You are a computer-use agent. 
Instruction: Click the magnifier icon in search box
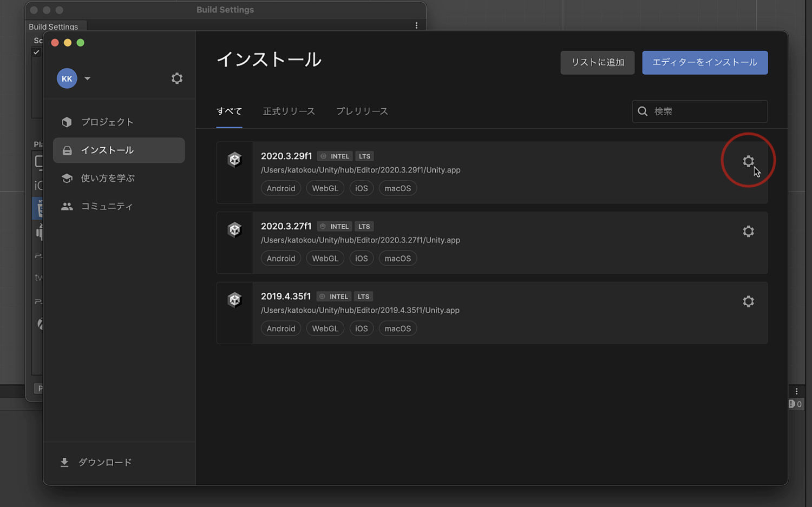[x=643, y=111]
